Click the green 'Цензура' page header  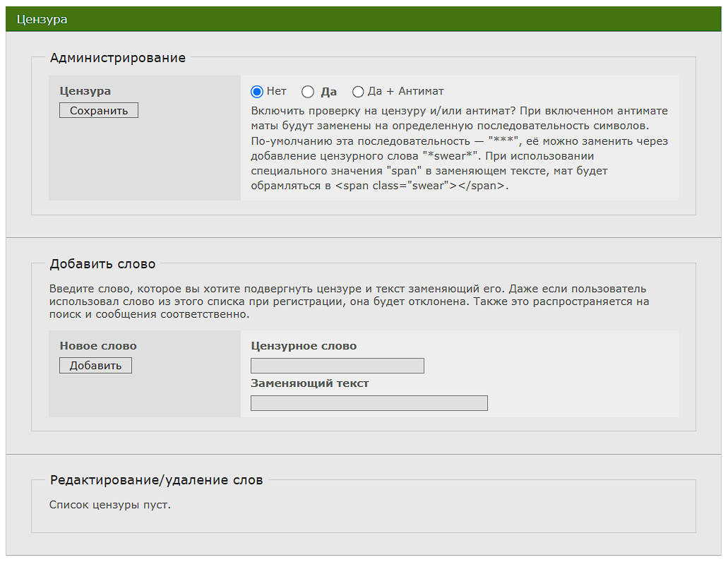(42, 20)
